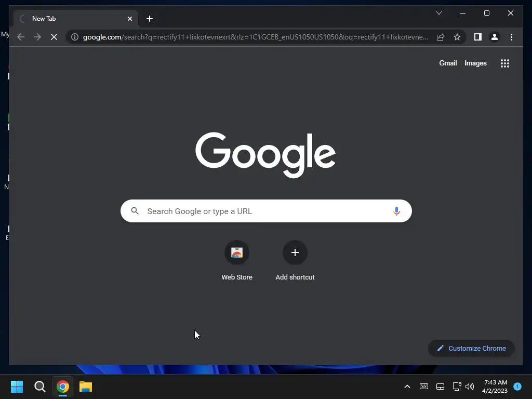Open touch keyboard tray icon
The image size is (532, 399).
[x=424, y=387]
